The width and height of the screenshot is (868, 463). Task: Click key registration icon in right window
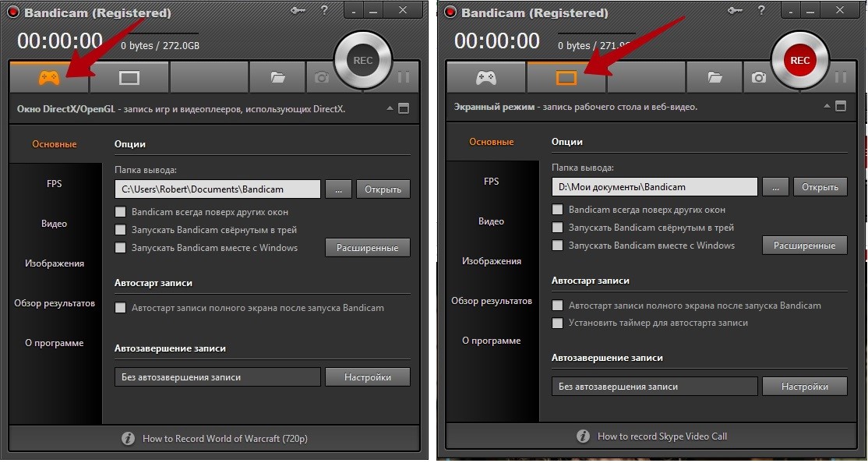[736, 9]
